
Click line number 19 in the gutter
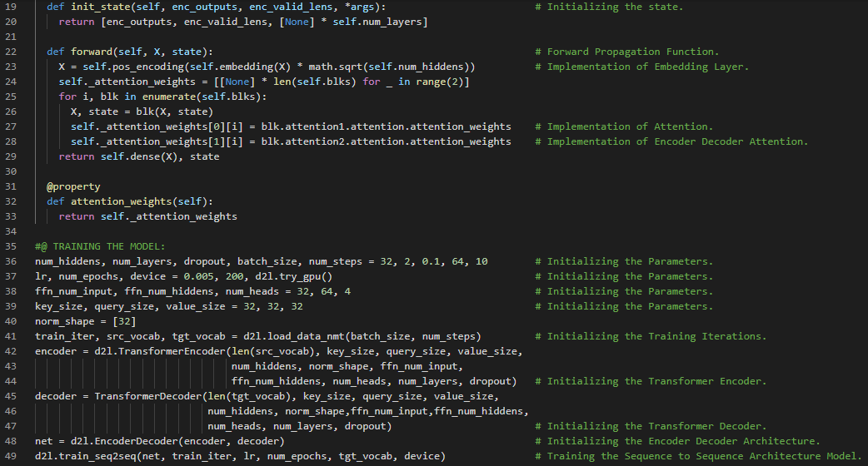tap(12, 7)
